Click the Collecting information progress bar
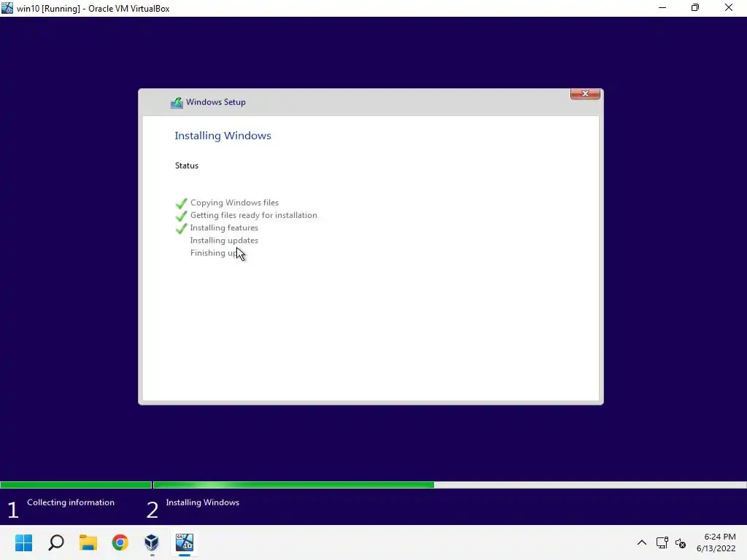Image resolution: width=747 pixels, height=560 pixels. pyautogui.click(x=76, y=485)
